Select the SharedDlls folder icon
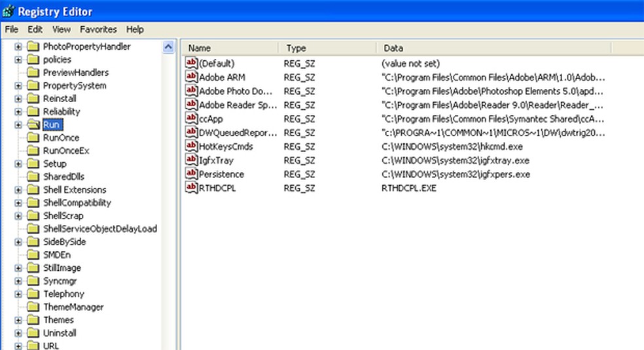 click(33, 177)
